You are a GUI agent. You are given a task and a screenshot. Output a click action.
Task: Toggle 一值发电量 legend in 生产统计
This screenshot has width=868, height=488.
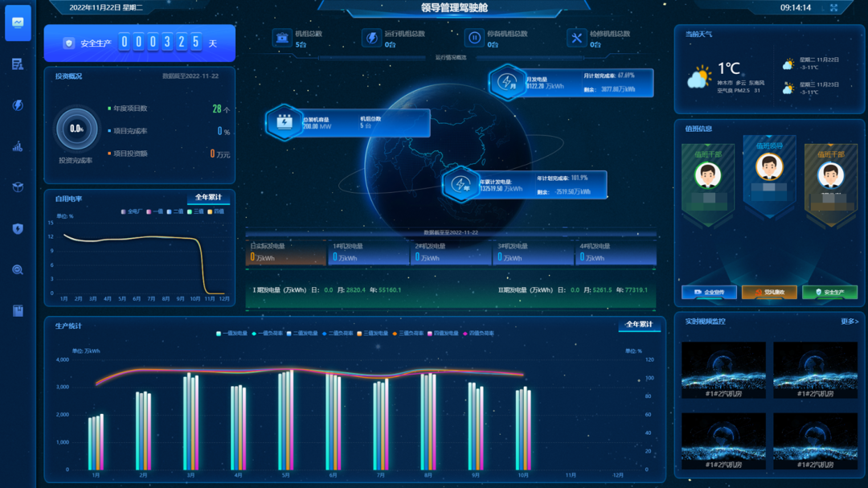point(231,334)
